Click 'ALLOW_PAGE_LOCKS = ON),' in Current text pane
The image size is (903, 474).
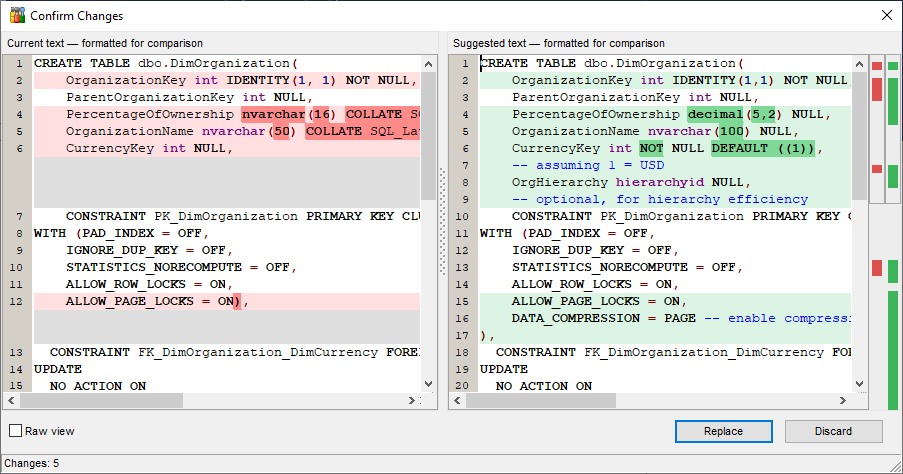pos(157,301)
